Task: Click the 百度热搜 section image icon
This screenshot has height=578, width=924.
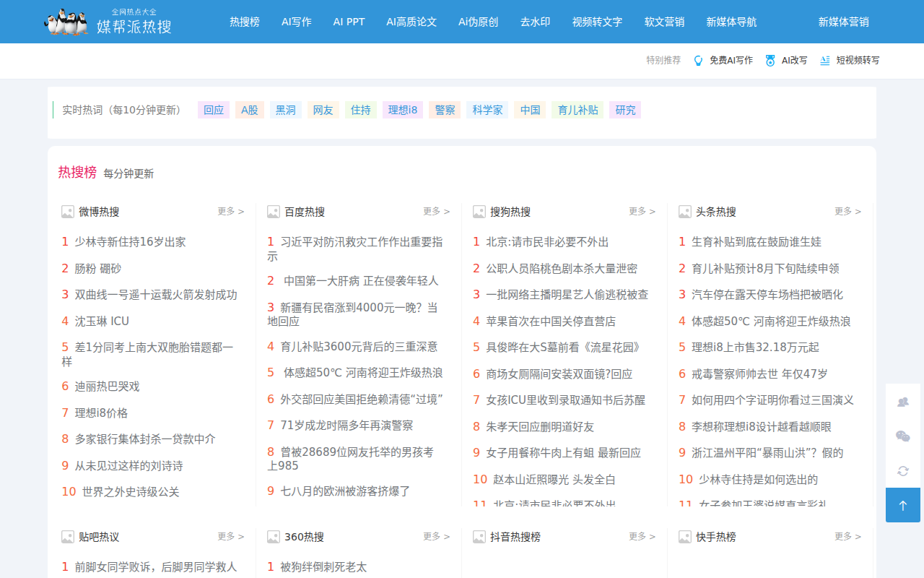Action: pyautogui.click(x=274, y=212)
